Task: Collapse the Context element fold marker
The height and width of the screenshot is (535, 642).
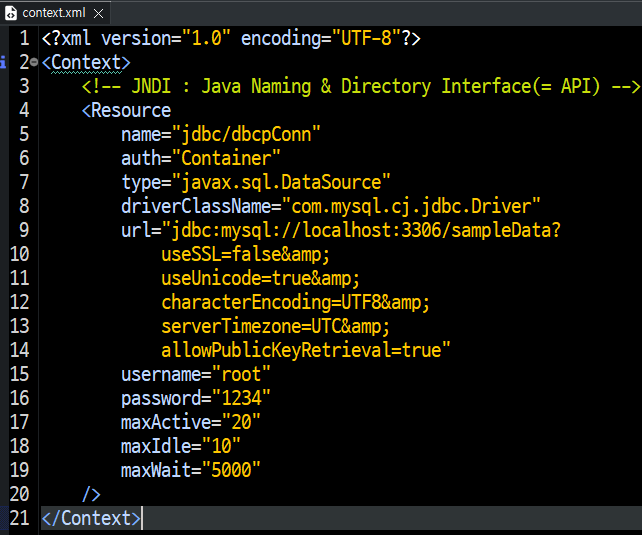Action: click(x=34, y=62)
